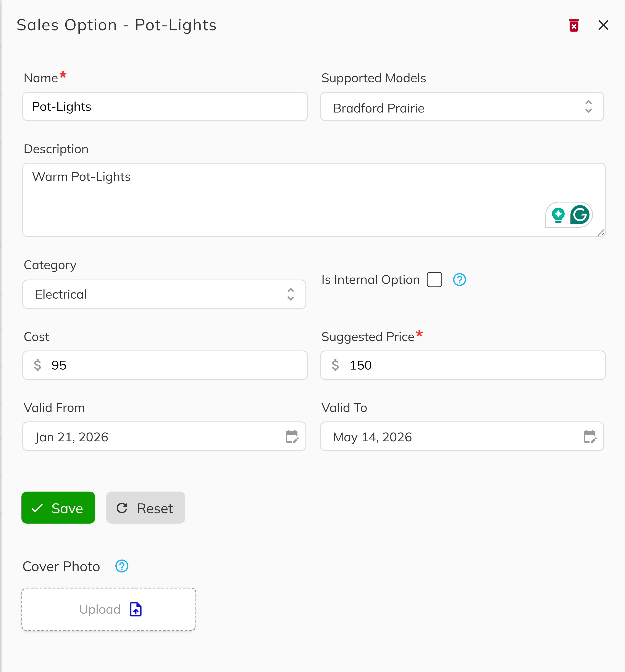The width and height of the screenshot is (625, 672).
Task: Click the Grammarly lightbulb suggestion icon
Action: tap(558, 215)
